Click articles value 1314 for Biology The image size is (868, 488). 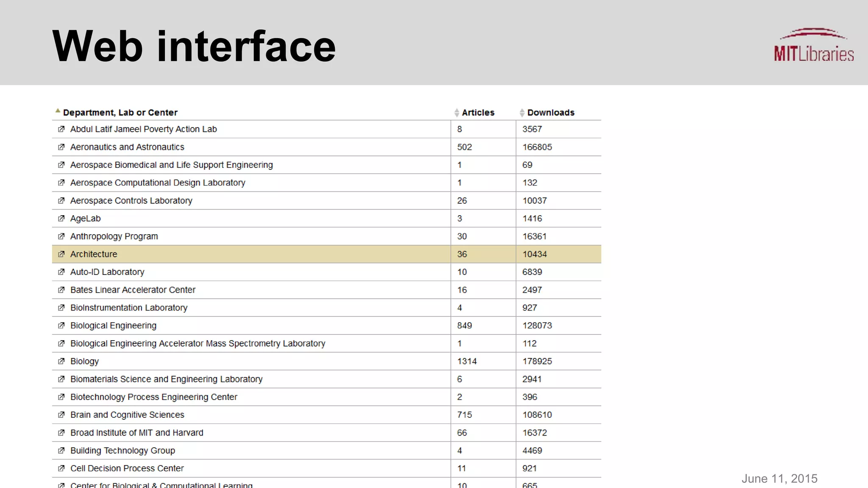[x=467, y=361]
